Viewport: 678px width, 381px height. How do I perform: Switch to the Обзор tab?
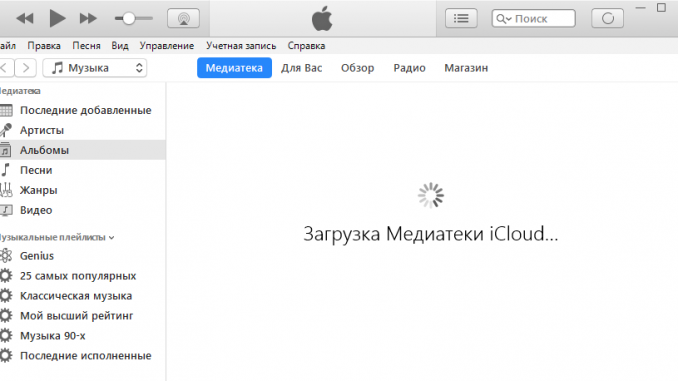point(357,68)
